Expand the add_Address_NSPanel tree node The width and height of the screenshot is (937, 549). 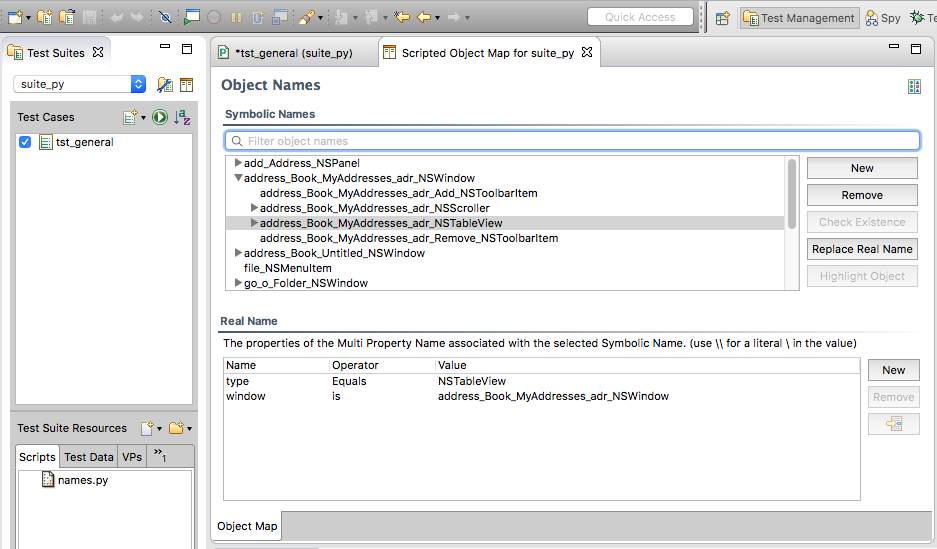[x=238, y=163]
